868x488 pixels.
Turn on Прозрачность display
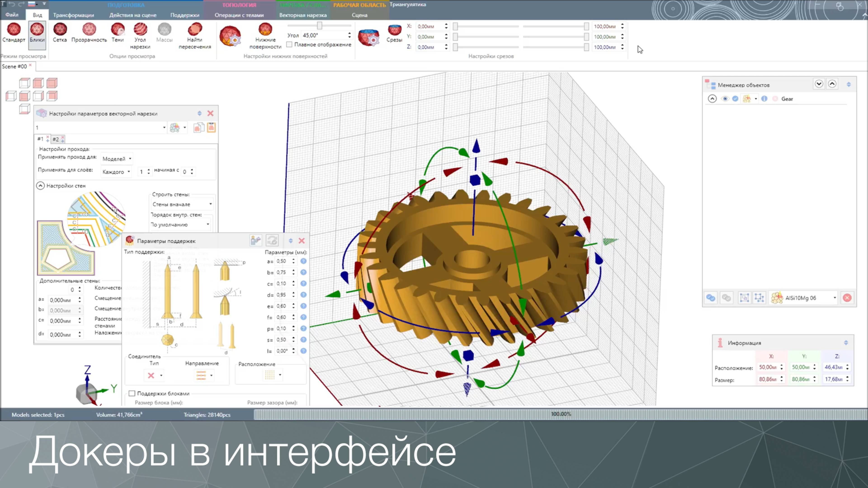[89, 34]
